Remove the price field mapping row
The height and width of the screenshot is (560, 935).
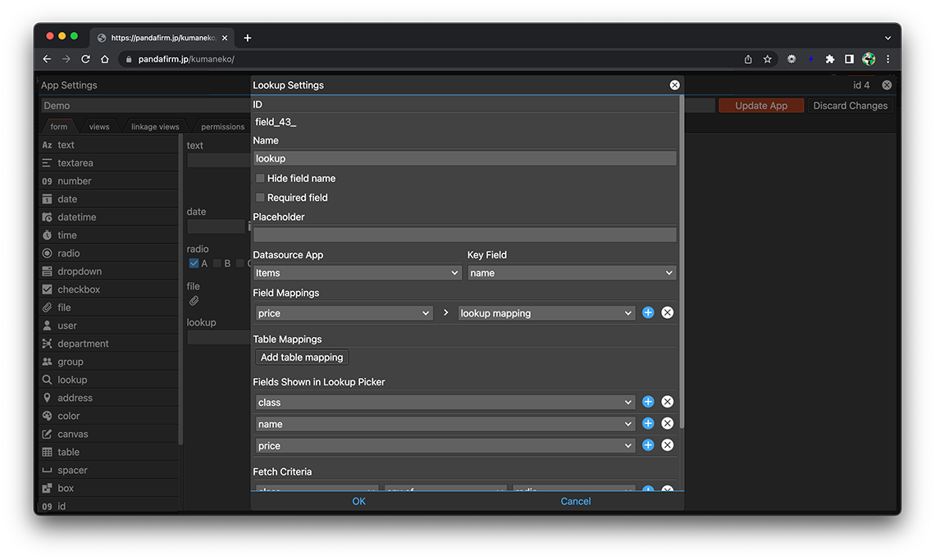tap(668, 312)
